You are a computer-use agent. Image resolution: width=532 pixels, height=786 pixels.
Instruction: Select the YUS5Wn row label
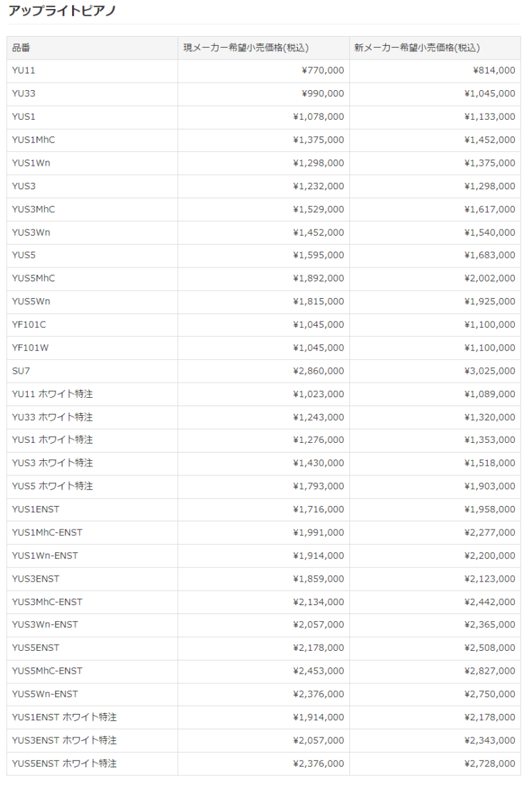click(x=31, y=302)
